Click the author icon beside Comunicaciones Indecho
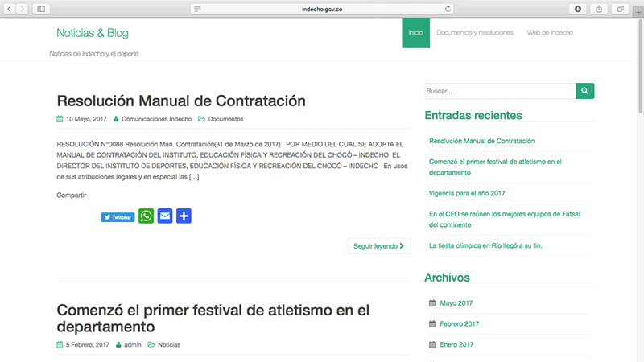This screenshot has height=362, width=644. [116, 119]
